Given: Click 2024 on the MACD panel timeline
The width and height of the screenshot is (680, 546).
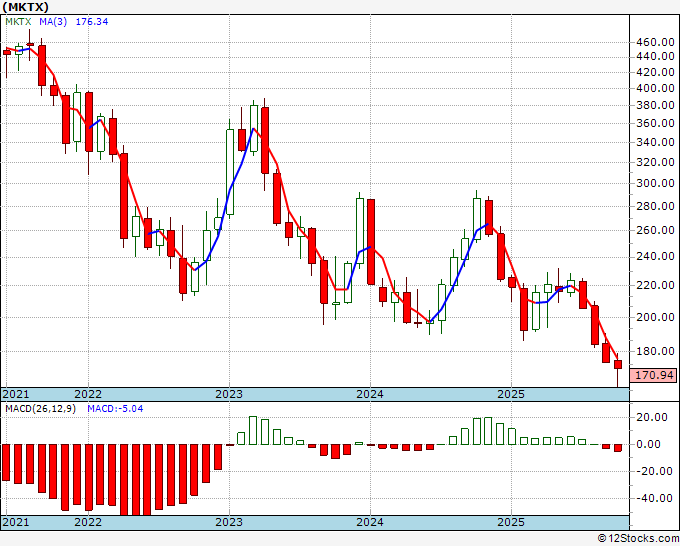Looking at the screenshot, I should [370, 522].
